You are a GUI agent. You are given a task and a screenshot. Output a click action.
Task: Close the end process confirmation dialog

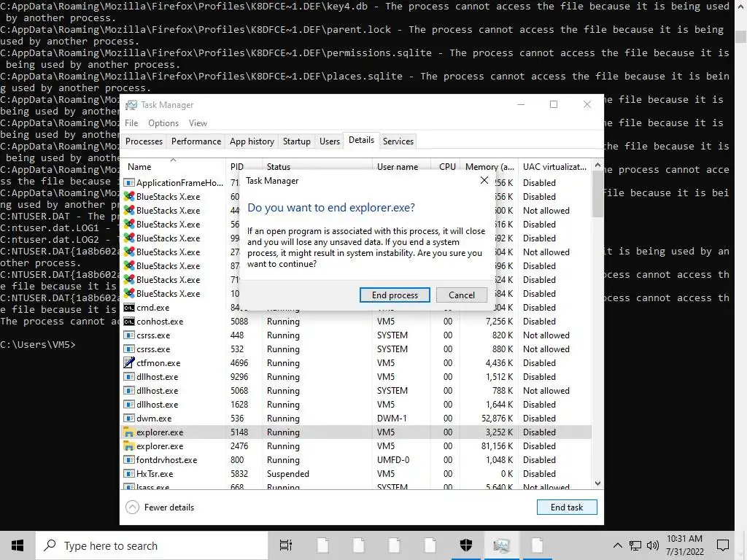(484, 181)
